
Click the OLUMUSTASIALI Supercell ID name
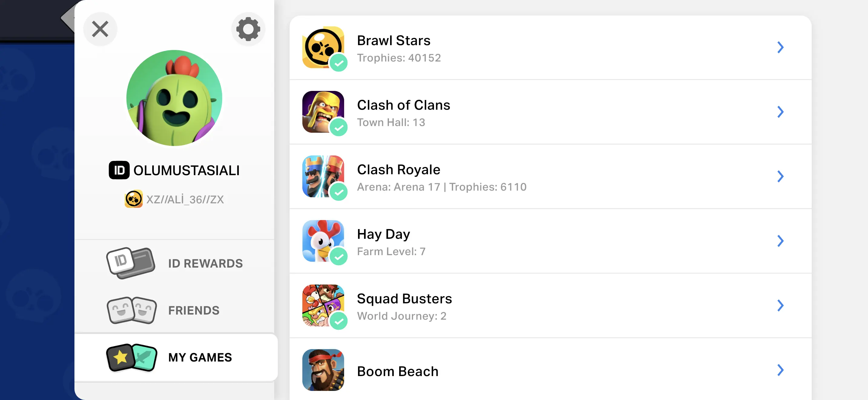pos(186,170)
